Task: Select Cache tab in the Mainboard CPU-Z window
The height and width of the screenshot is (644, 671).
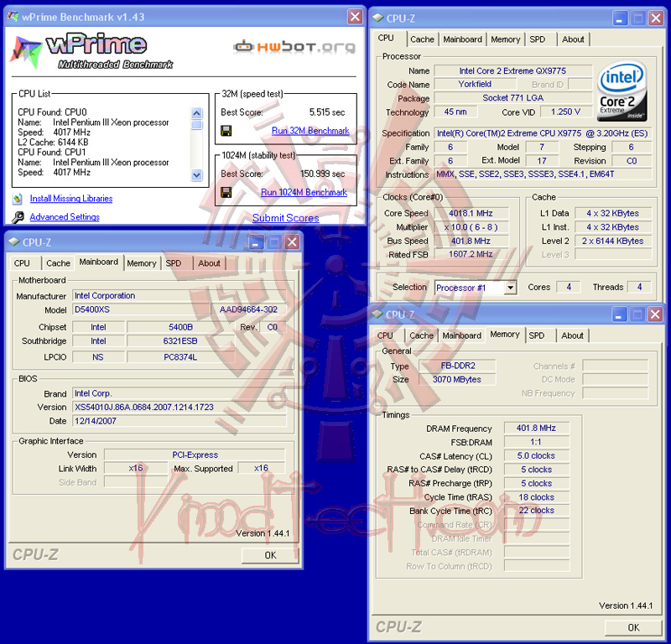Action: coord(58,263)
